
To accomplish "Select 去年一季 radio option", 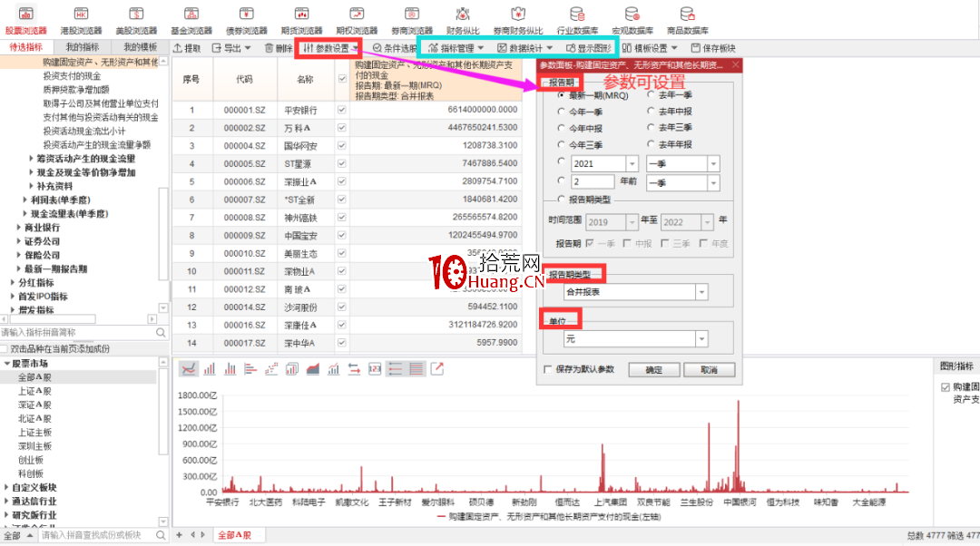I will (651, 95).
